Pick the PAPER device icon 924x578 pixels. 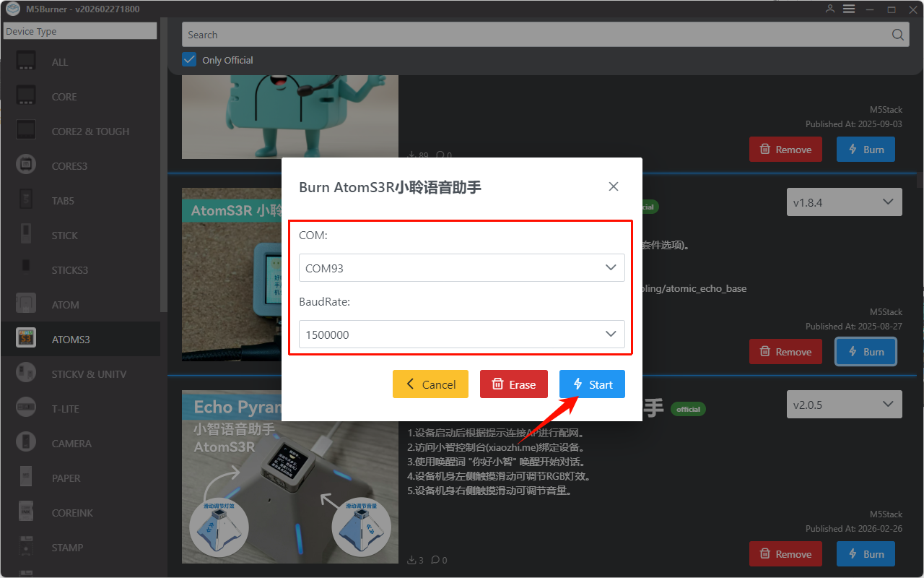pos(26,478)
